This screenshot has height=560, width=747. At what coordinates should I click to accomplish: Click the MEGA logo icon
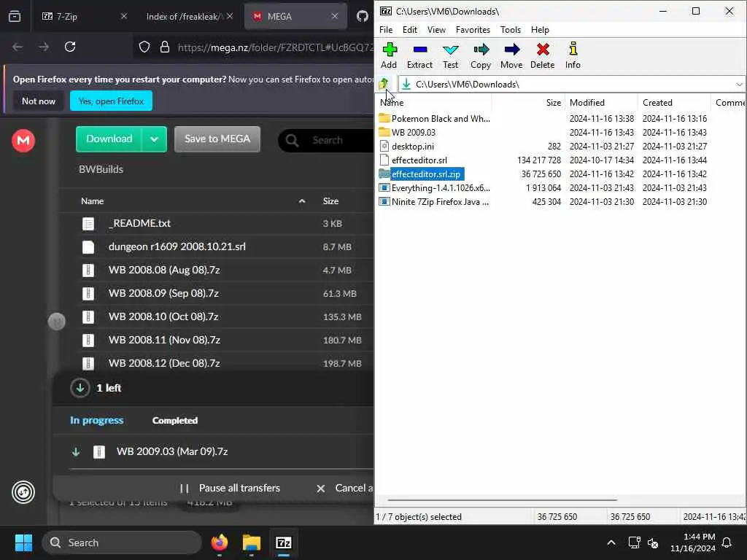click(23, 141)
